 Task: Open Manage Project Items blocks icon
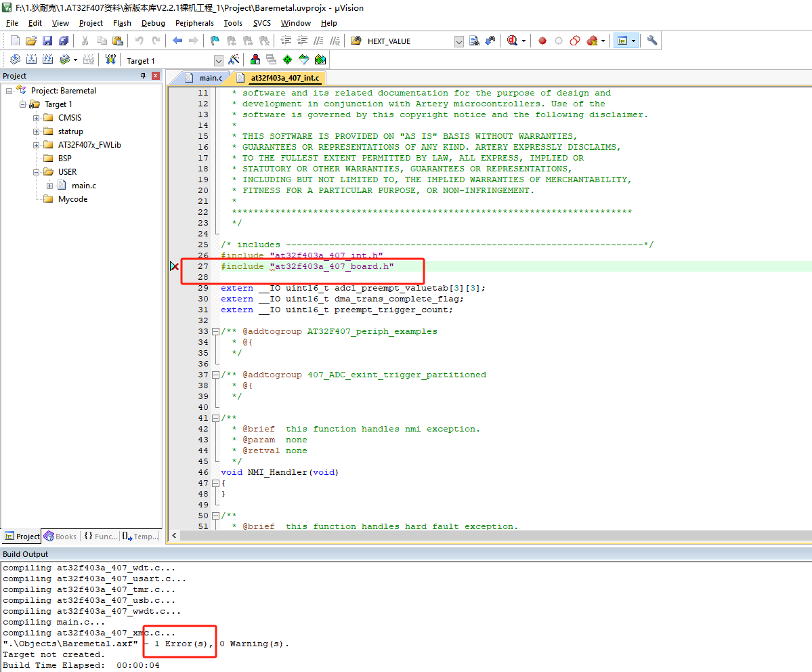(x=255, y=60)
